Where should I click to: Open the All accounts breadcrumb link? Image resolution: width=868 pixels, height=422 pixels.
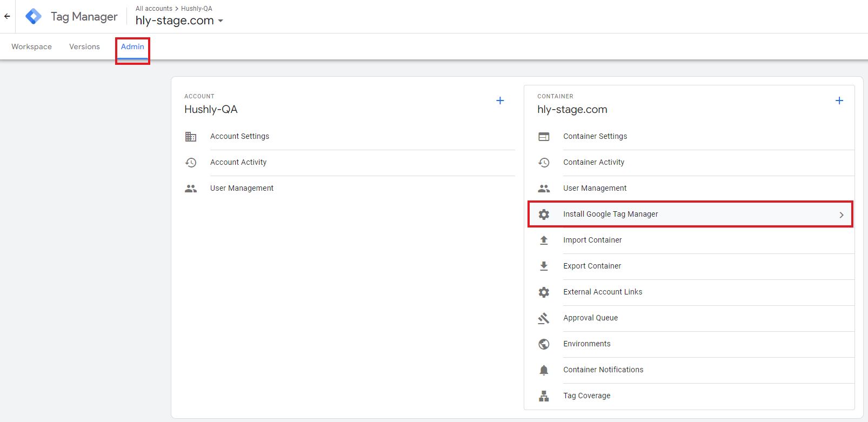[x=154, y=9]
